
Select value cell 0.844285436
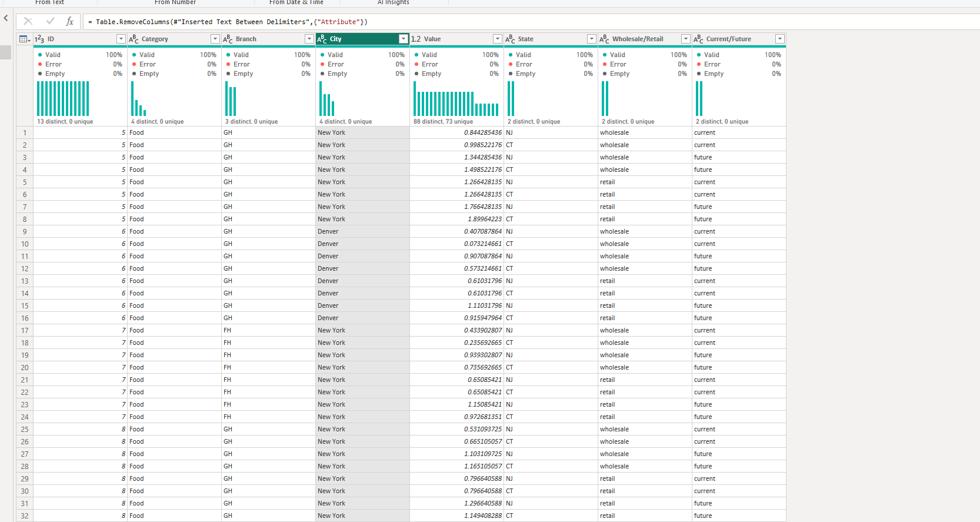tap(456, 132)
